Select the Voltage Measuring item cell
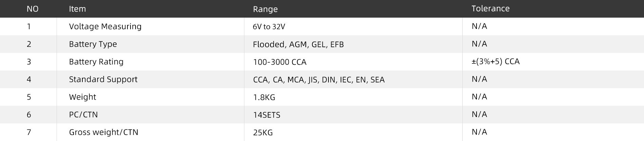The image size is (644, 141). 105,26
